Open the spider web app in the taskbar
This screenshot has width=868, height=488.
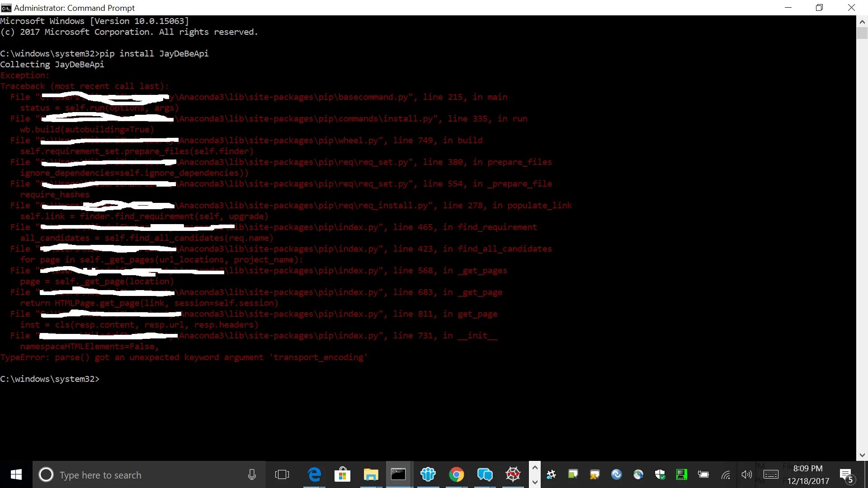coord(513,474)
